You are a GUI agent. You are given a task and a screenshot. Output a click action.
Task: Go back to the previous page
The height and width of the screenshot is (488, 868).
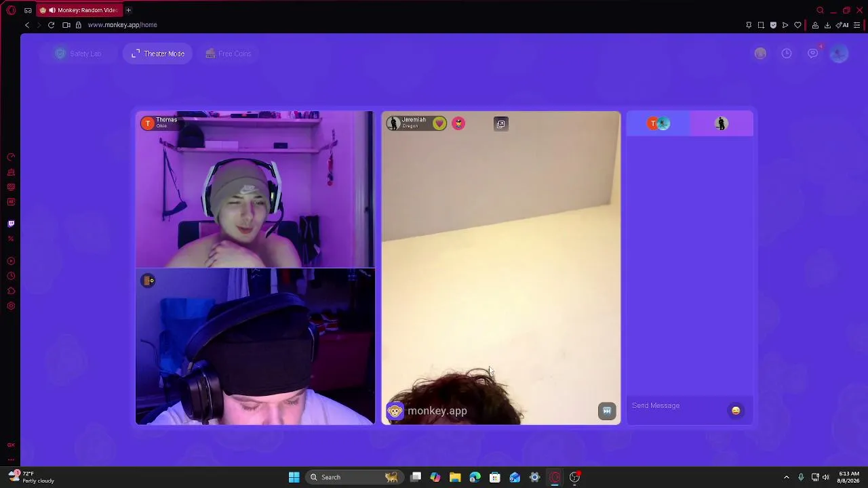(27, 25)
